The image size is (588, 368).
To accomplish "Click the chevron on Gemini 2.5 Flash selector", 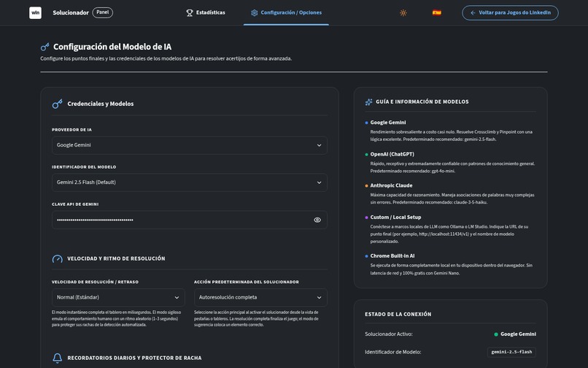I will pos(319,183).
